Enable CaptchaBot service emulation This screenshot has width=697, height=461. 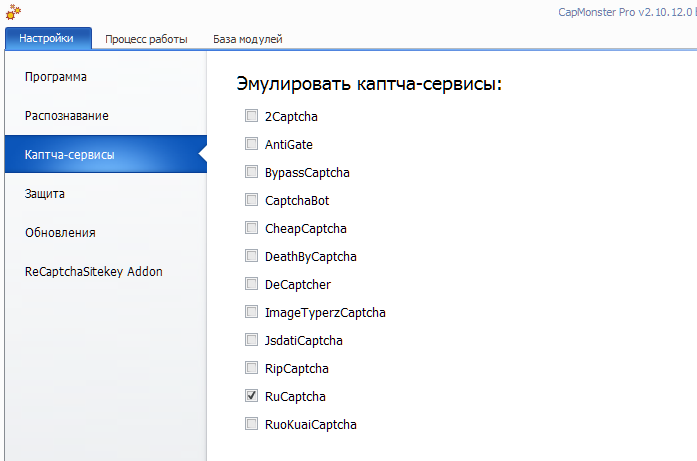pos(251,200)
